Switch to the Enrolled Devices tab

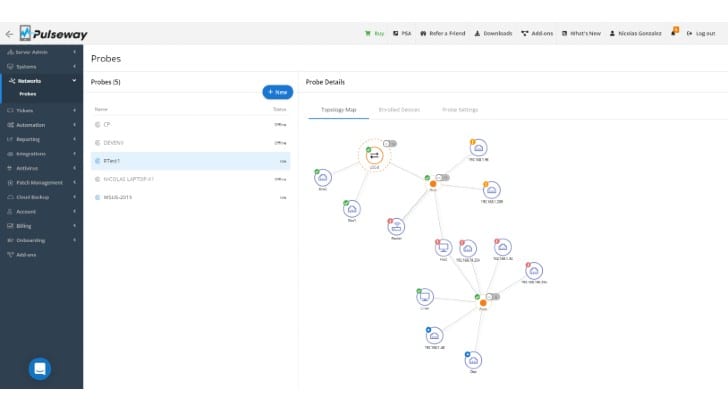tap(399, 110)
